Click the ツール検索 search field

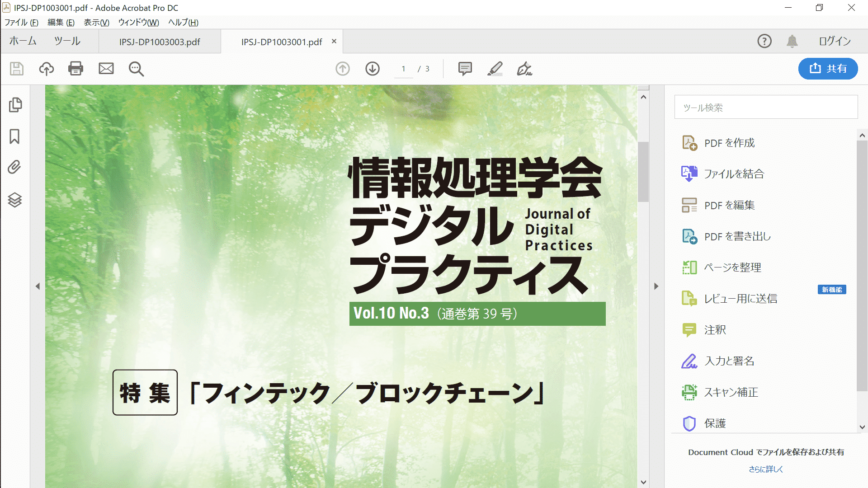766,107
